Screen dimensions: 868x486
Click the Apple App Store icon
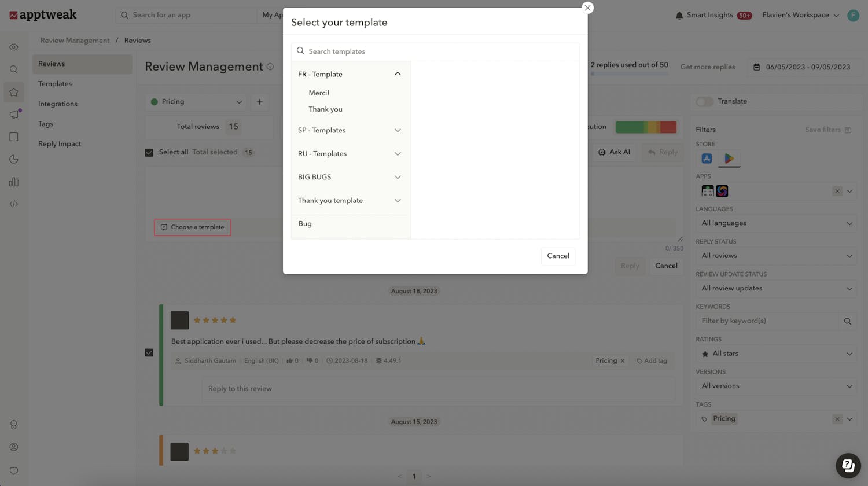[707, 159]
